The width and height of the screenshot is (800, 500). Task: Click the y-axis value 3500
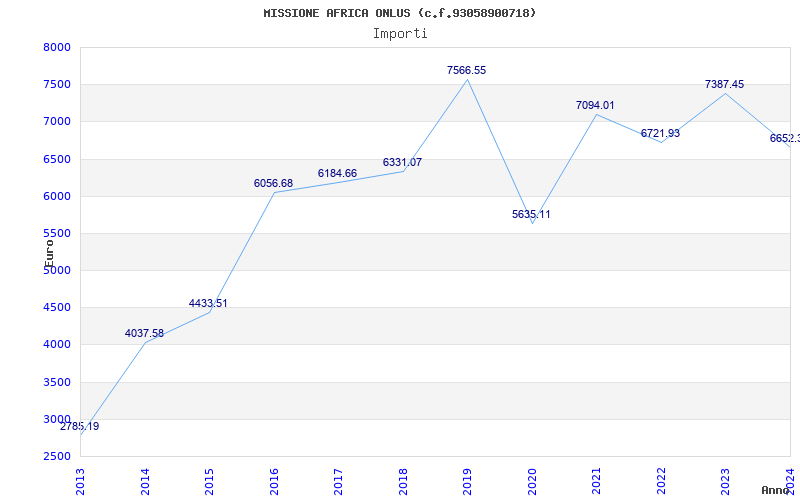coord(57,382)
